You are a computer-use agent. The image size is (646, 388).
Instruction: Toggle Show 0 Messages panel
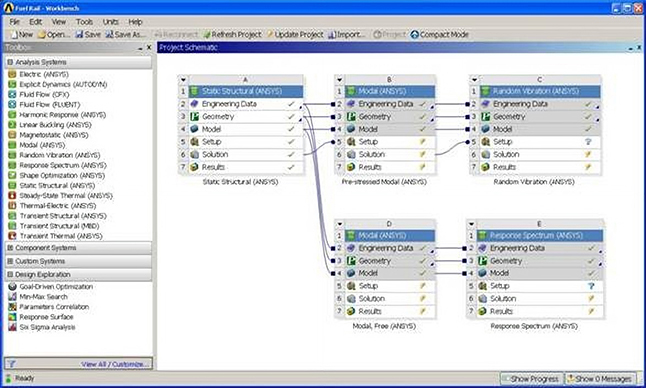tap(599, 379)
